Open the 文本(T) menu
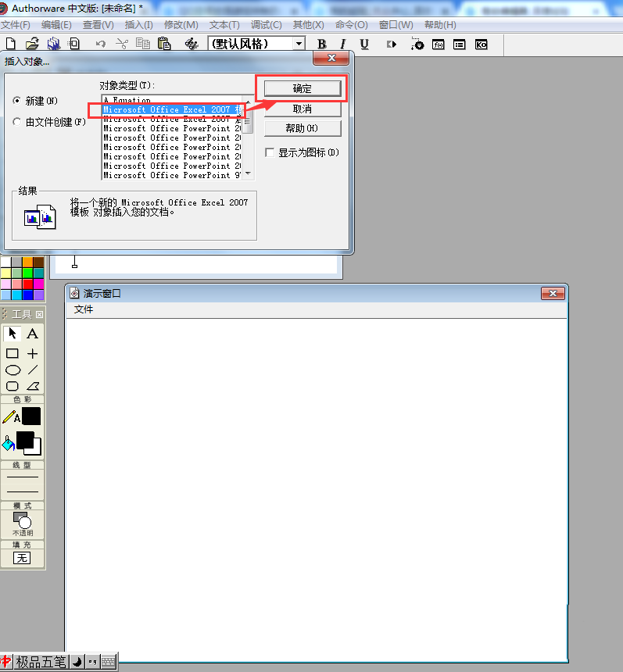The height and width of the screenshot is (672, 623). coord(224,25)
